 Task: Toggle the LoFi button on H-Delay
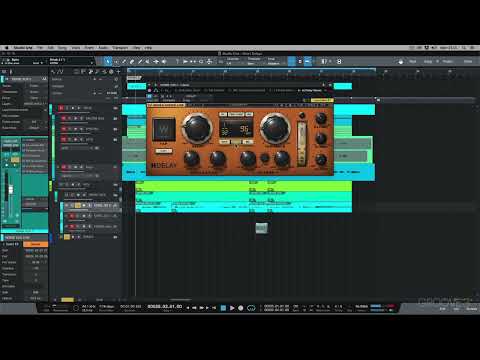tap(164, 151)
